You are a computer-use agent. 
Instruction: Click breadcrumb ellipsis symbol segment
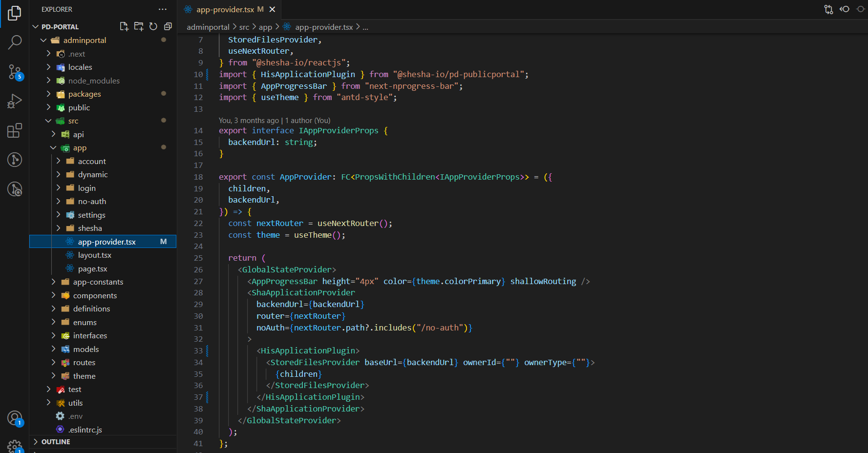coord(365,27)
